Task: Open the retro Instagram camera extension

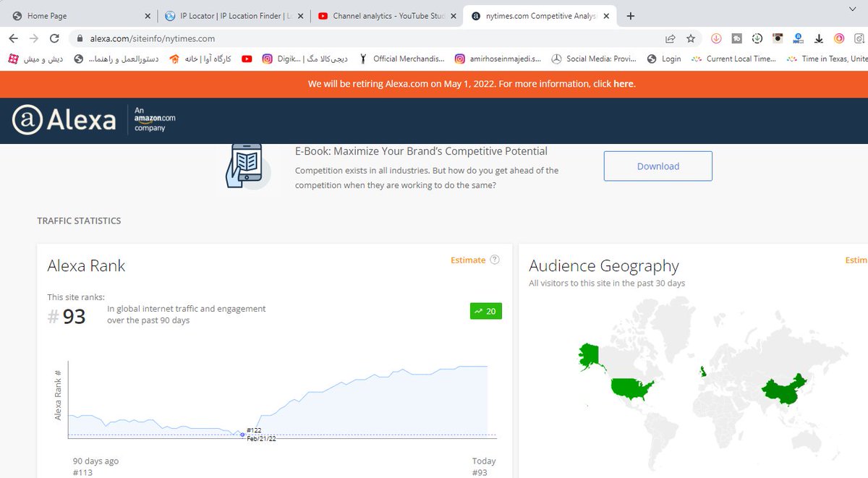Action: click(x=778, y=38)
